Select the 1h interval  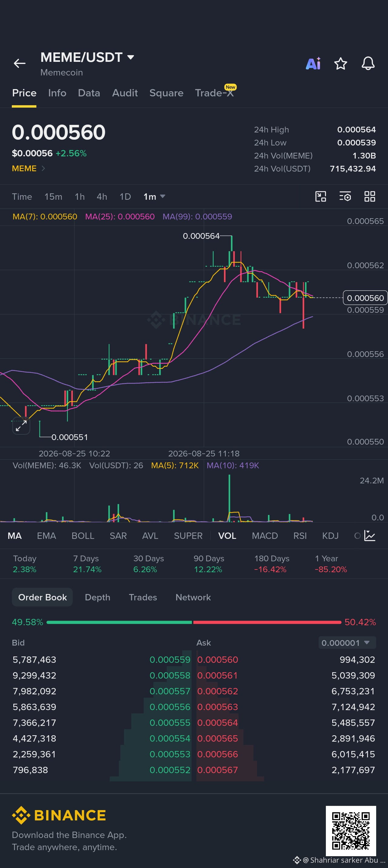point(79,196)
